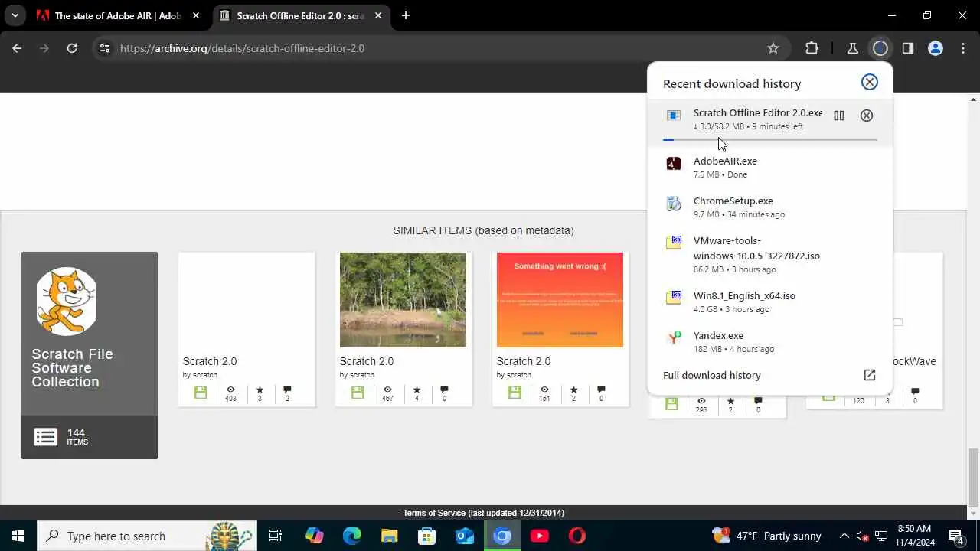Click the ChromeSetup.exe file icon
Screen dimensions: 980x551
coord(674,203)
